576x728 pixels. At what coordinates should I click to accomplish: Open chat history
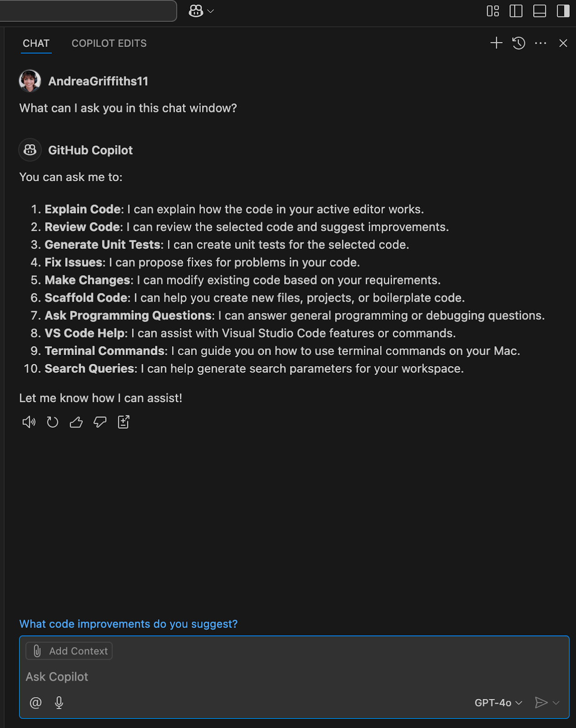click(519, 43)
